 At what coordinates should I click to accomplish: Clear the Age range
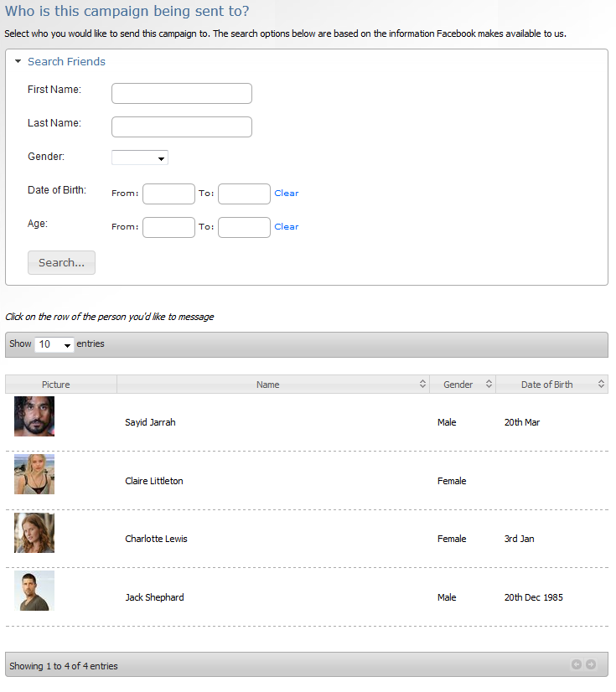[286, 227]
